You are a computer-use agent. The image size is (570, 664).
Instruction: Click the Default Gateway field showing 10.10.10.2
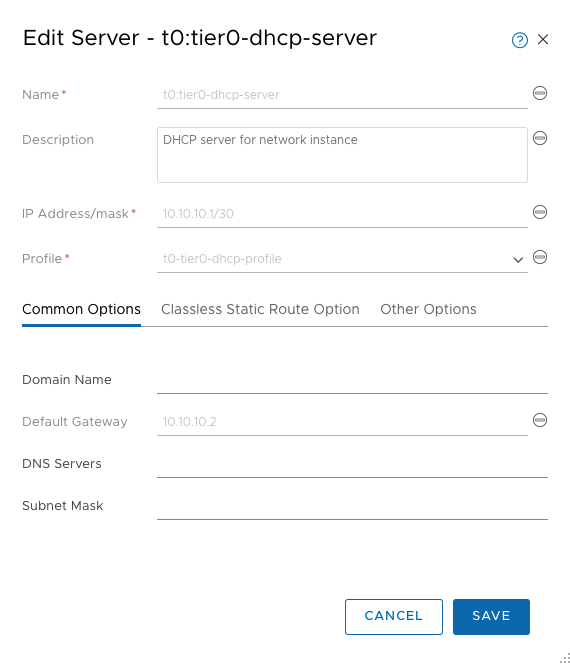click(342, 422)
